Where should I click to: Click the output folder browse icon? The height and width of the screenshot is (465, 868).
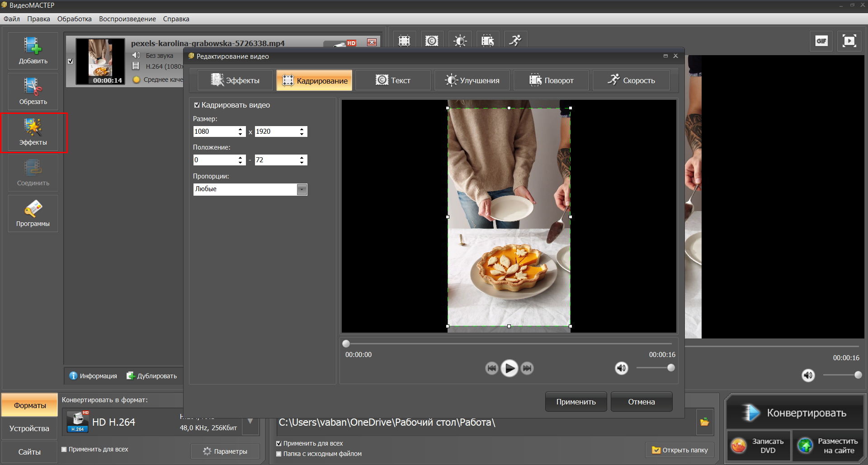point(704,422)
